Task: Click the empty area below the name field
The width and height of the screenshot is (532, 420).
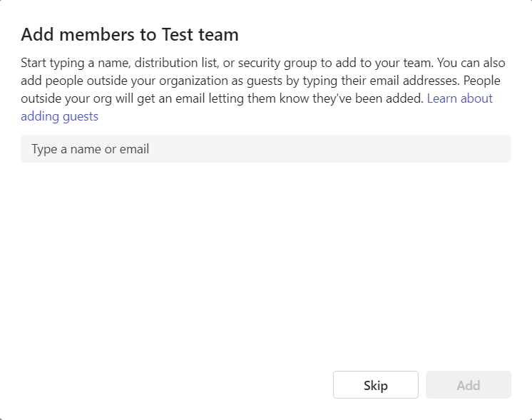Action: (266, 265)
